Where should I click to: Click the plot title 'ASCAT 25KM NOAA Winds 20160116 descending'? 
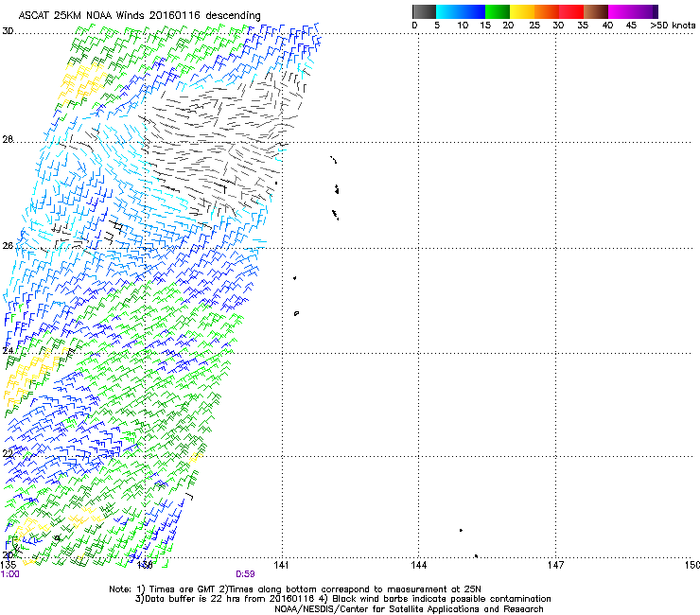pyautogui.click(x=139, y=16)
